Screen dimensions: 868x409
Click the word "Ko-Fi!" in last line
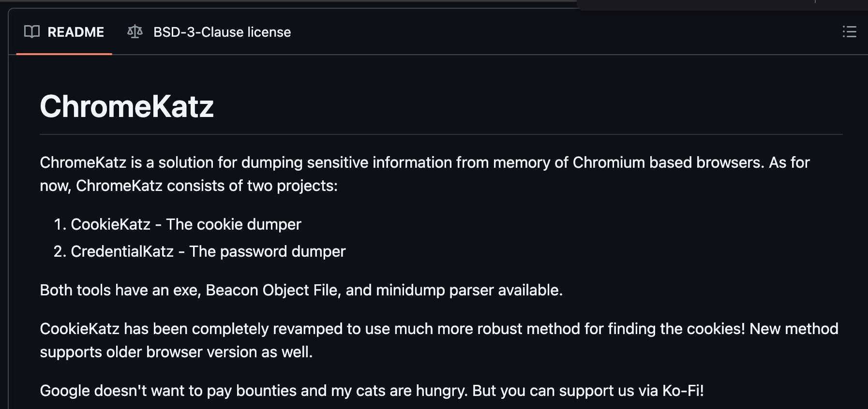pos(683,391)
